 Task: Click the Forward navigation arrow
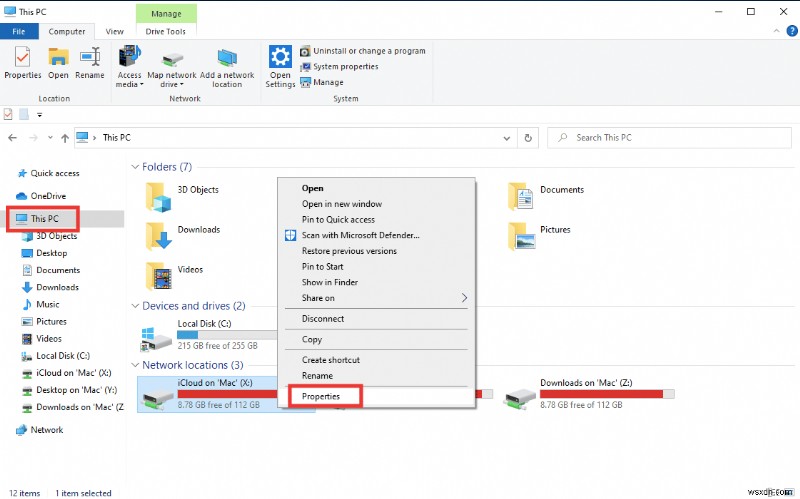(x=33, y=138)
